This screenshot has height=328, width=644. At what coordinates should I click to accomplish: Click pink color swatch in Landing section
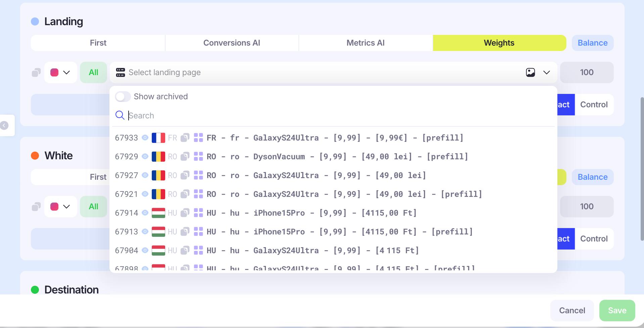tap(54, 72)
